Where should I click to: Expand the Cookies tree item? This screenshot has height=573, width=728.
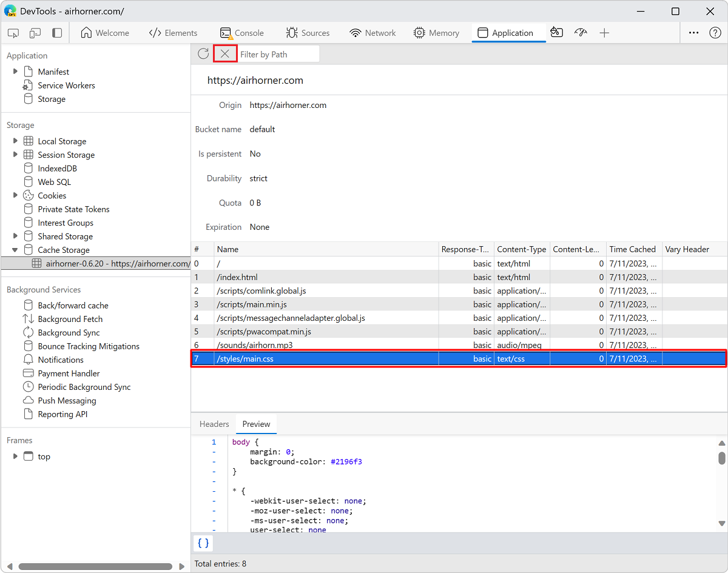15,195
